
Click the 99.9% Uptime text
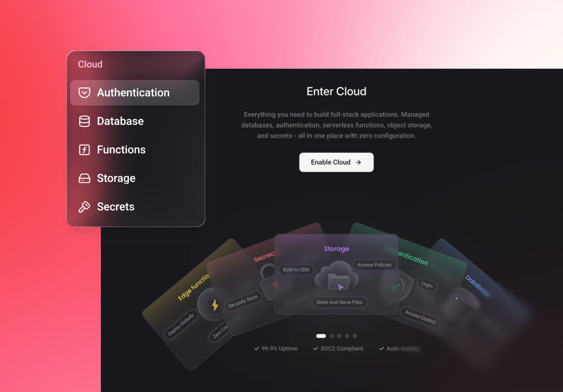tap(279, 348)
